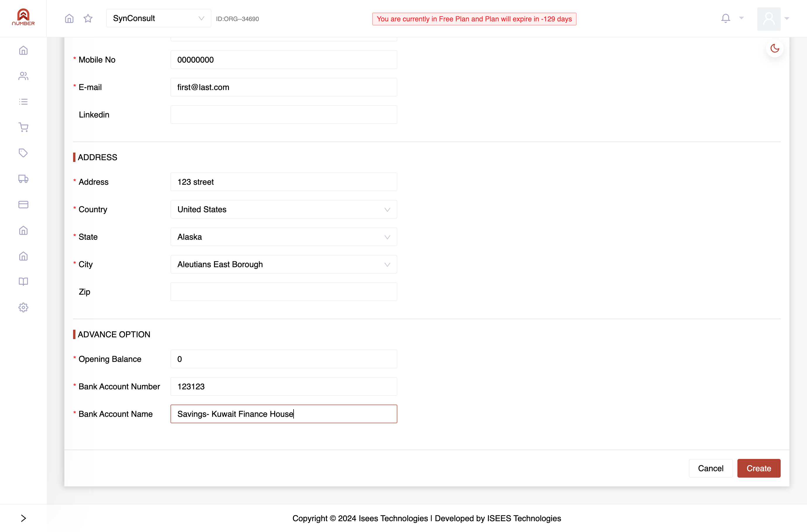Click the Cancel button

point(711,468)
